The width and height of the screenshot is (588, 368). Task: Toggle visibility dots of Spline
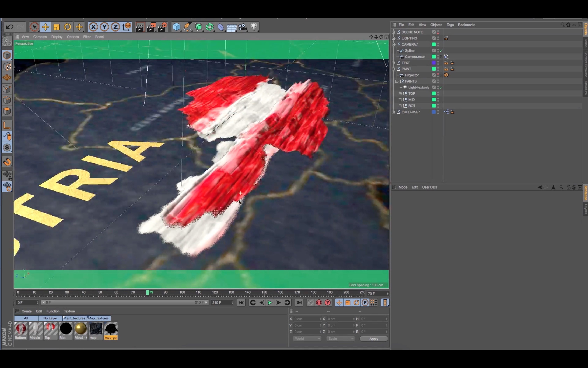coord(438,51)
